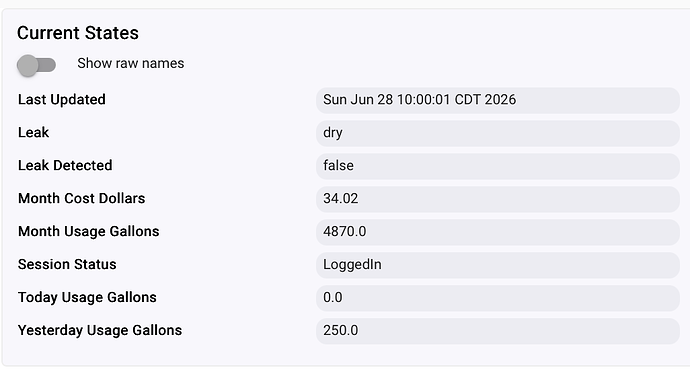Image resolution: width=690 pixels, height=373 pixels.
Task: Click the Leak Detected label
Action: pos(65,165)
